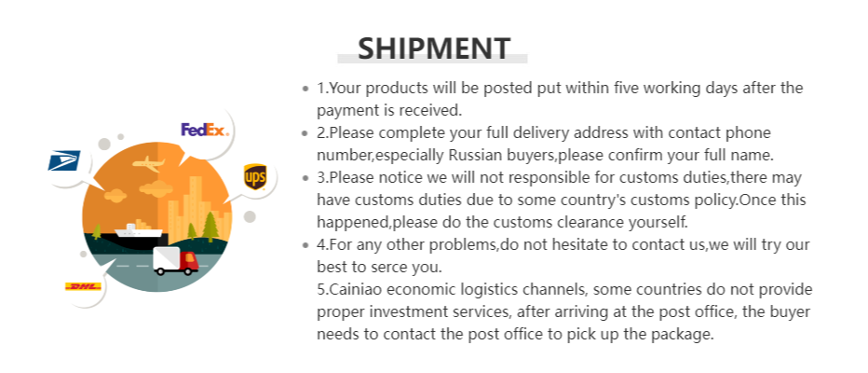This screenshot has width=868, height=373.
Task: Click the cargo ship graphic
Action: click(140, 230)
